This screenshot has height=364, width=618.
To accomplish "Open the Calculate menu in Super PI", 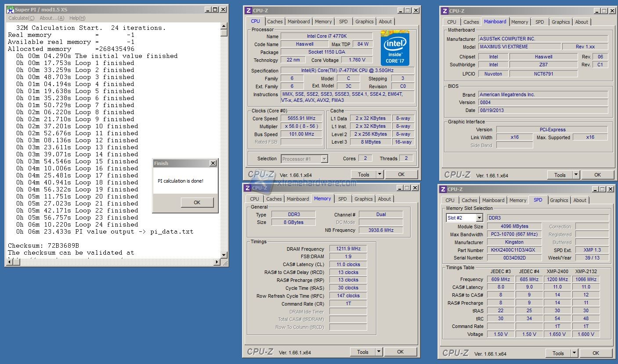I will [22, 18].
